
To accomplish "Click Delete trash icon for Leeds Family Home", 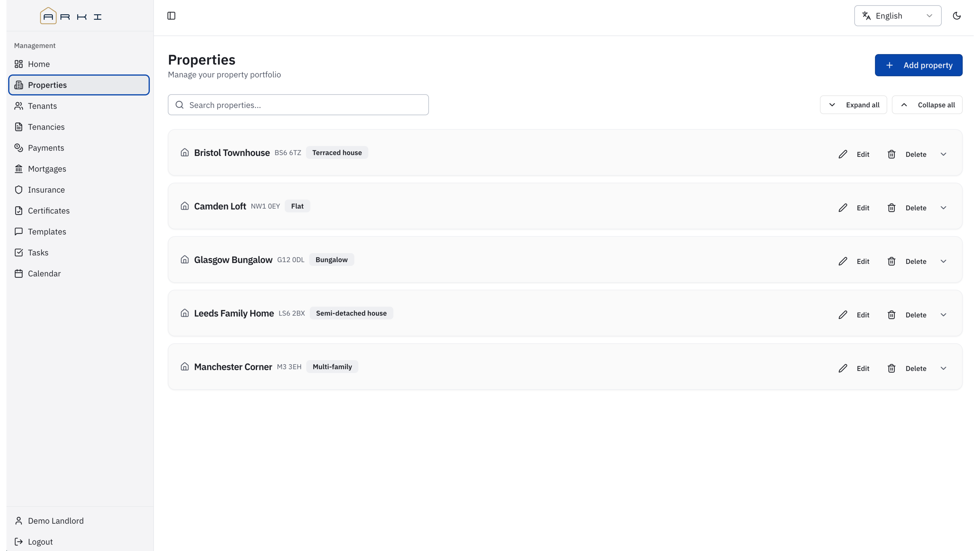I will (x=891, y=315).
